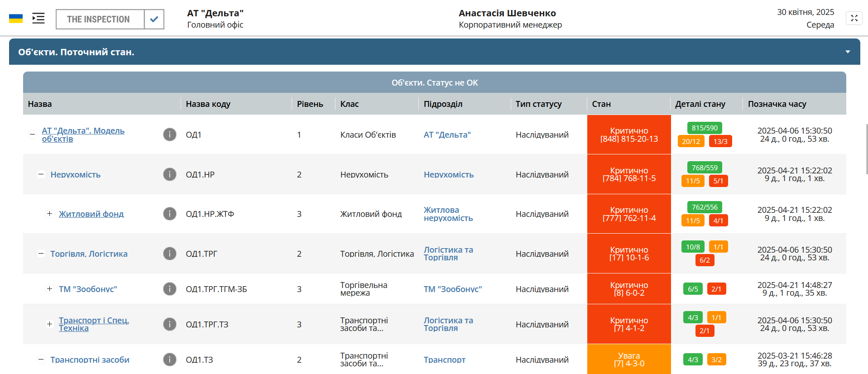Click info icon for Нерухомість row
This screenshot has height=374, width=868.
pos(169,174)
